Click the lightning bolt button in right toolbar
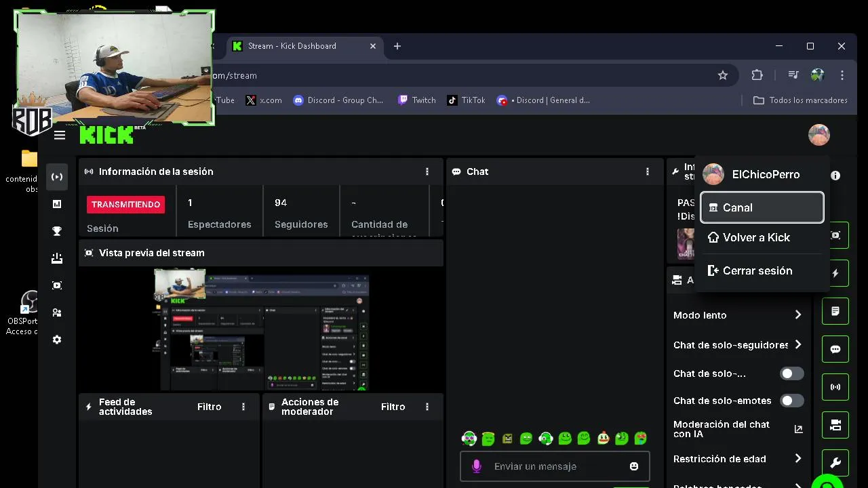868x488 pixels. click(835, 273)
